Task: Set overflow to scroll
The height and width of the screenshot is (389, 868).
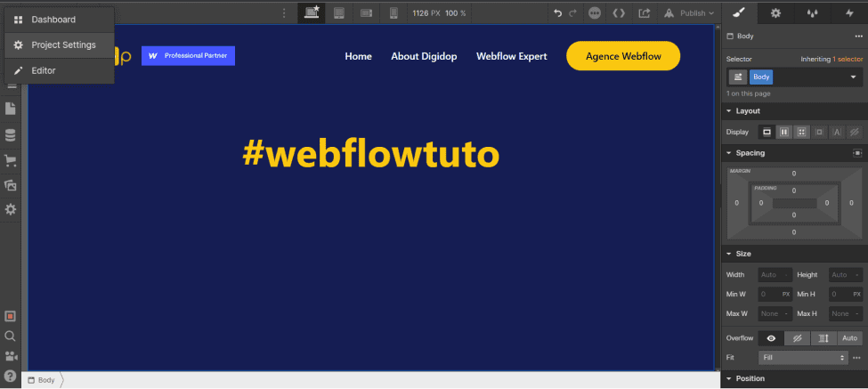Action: 823,338
